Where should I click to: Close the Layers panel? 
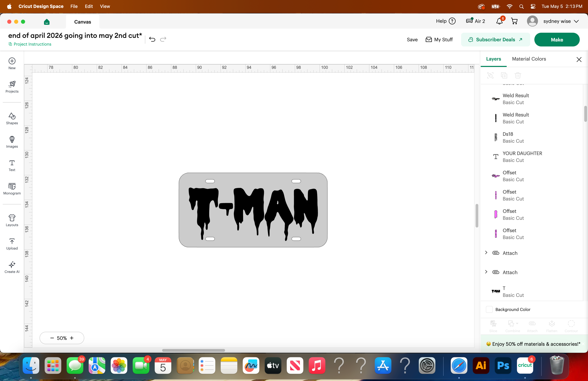coord(579,59)
